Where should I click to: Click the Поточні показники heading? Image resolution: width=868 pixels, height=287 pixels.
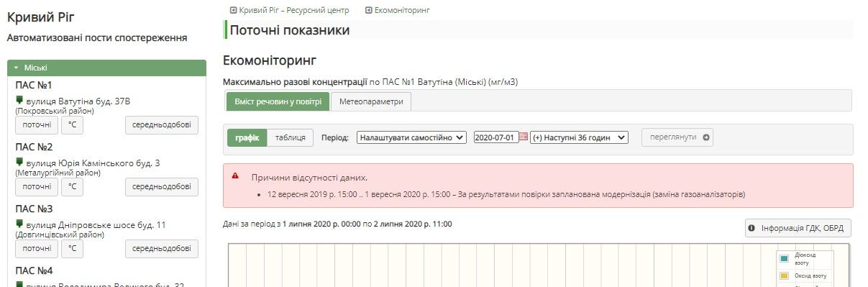(290, 30)
